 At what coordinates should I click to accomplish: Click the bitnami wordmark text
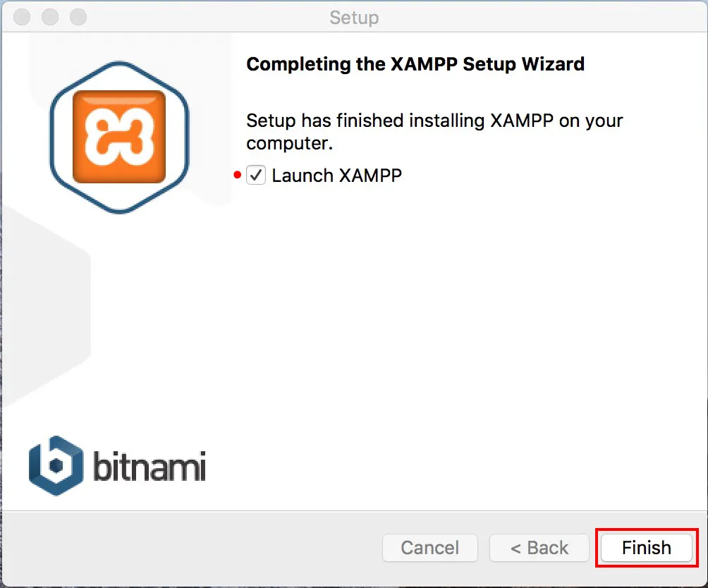pos(149,466)
